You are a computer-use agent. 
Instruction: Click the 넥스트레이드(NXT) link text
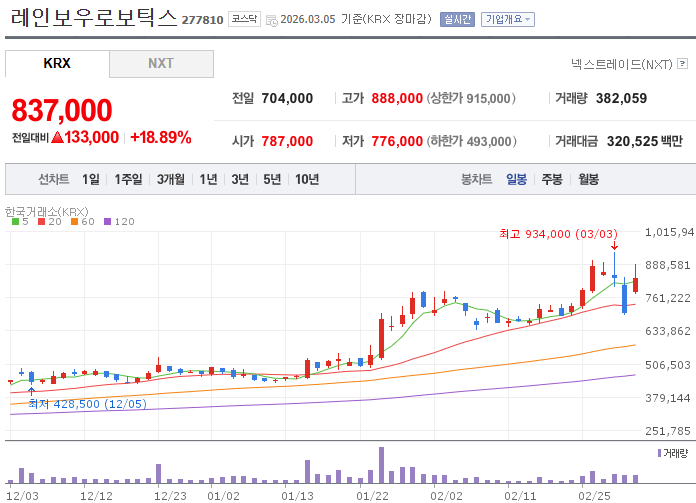[622, 64]
